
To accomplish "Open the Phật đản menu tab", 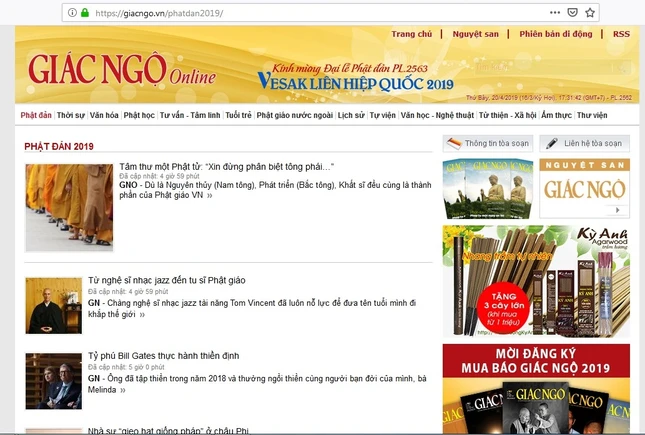I will point(36,116).
